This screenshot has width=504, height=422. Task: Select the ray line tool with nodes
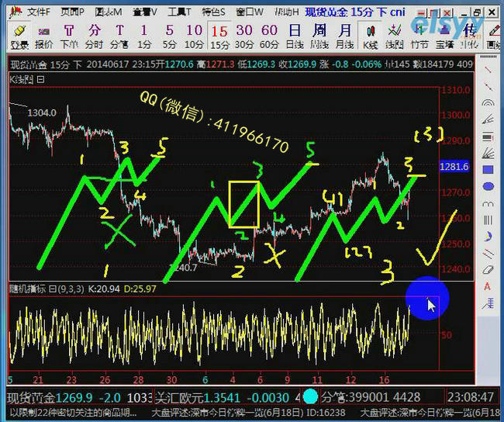[x=488, y=86]
